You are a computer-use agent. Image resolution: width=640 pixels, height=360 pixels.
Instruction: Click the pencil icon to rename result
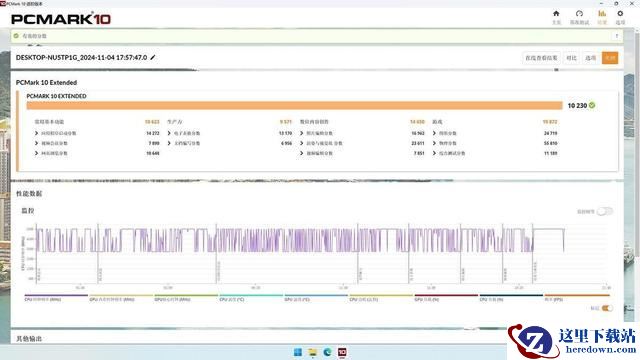[x=153, y=58]
